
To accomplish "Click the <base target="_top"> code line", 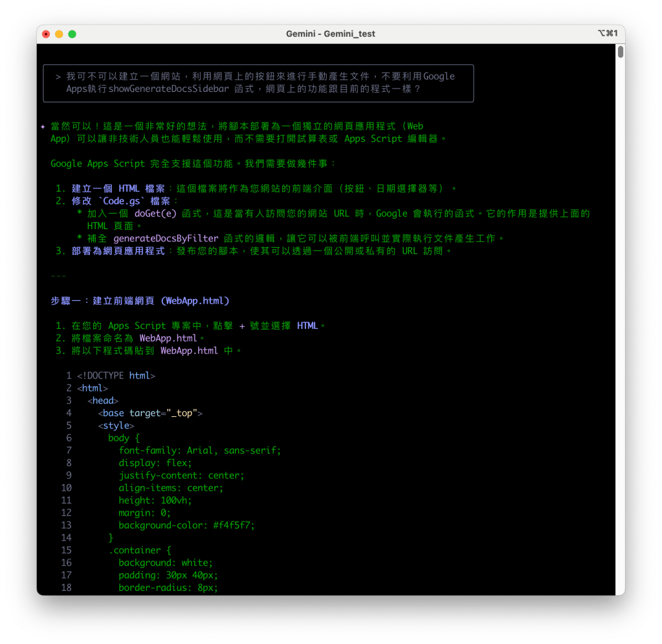I will [x=150, y=413].
